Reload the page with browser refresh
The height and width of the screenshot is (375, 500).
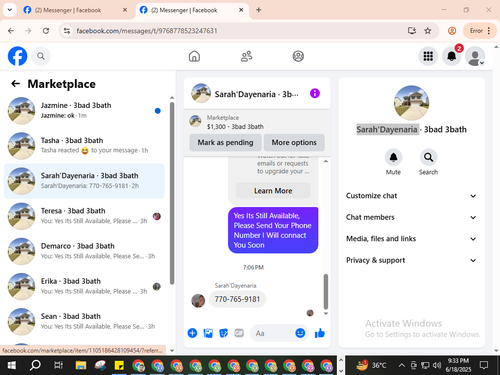(x=46, y=31)
